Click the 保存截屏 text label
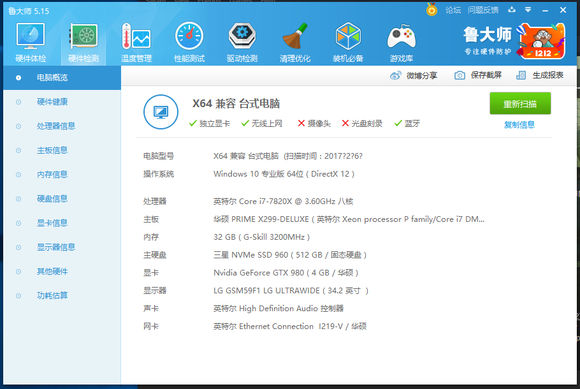Screen dimensions: 580x389 point(486,75)
